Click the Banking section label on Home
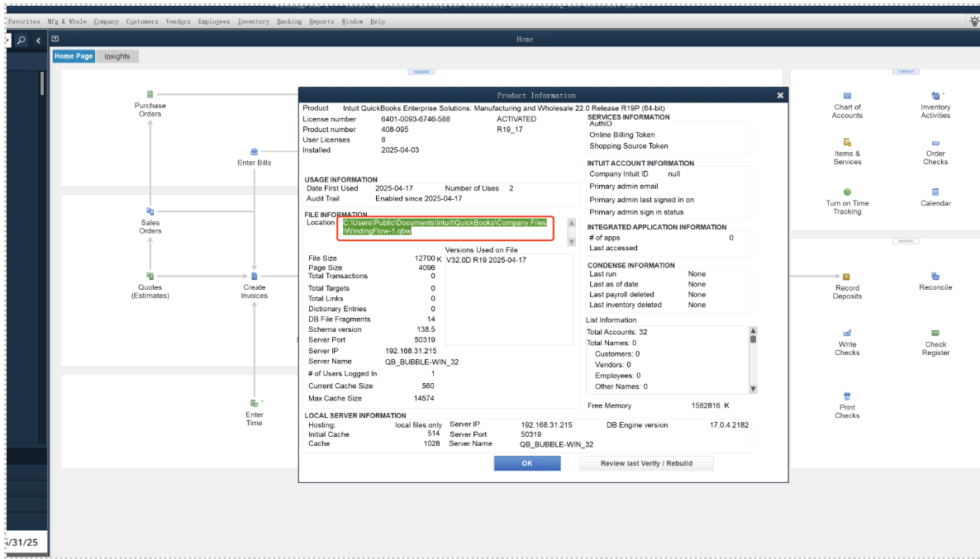 click(x=906, y=240)
